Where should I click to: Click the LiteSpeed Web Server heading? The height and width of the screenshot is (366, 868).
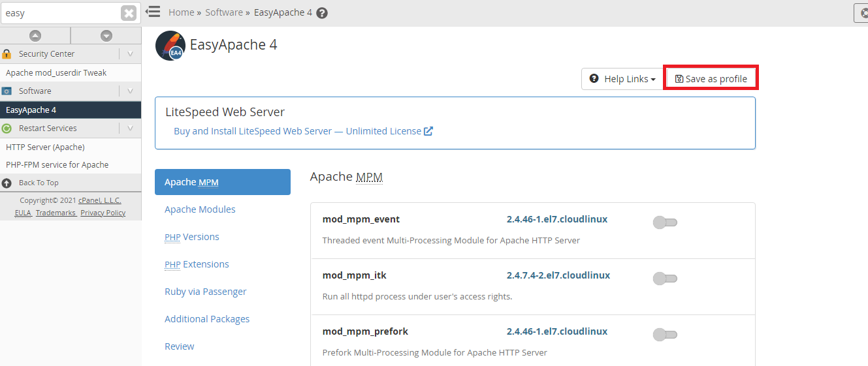tap(225, 112)
